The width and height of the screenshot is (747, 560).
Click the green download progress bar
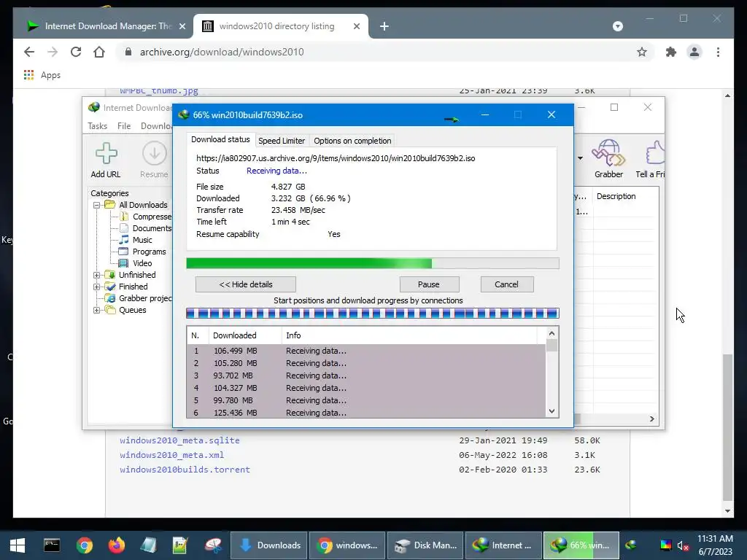click(373, 263)
